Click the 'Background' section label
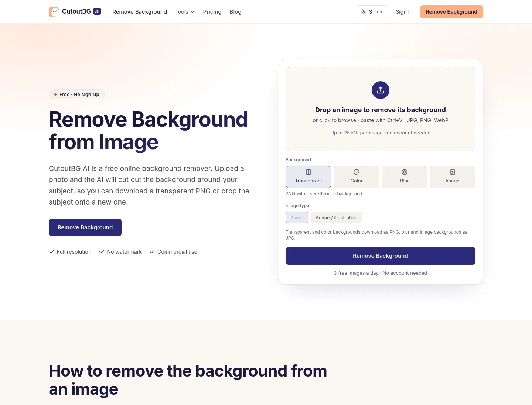532x405 pixels. [298, 160]
